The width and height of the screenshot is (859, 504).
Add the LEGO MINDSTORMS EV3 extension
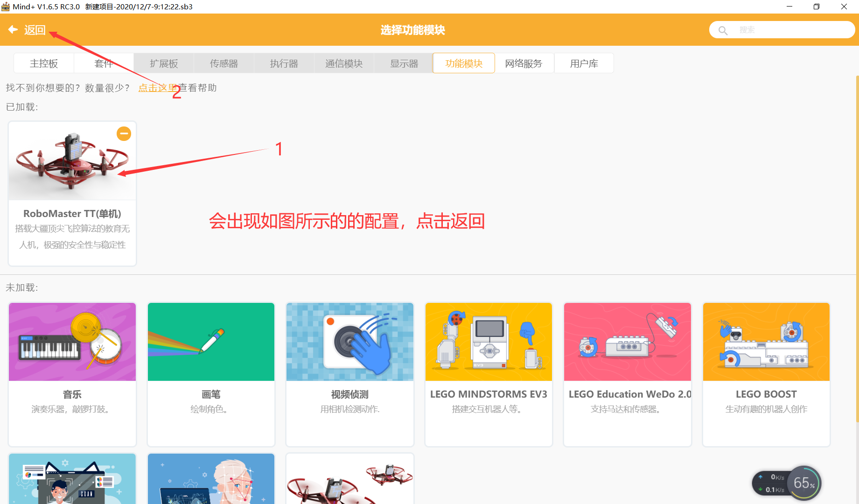(x=489, y=374)
